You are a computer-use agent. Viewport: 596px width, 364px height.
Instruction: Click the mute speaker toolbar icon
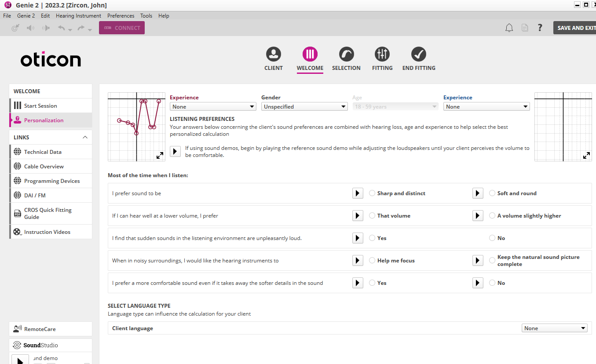(x=30, y=28)
